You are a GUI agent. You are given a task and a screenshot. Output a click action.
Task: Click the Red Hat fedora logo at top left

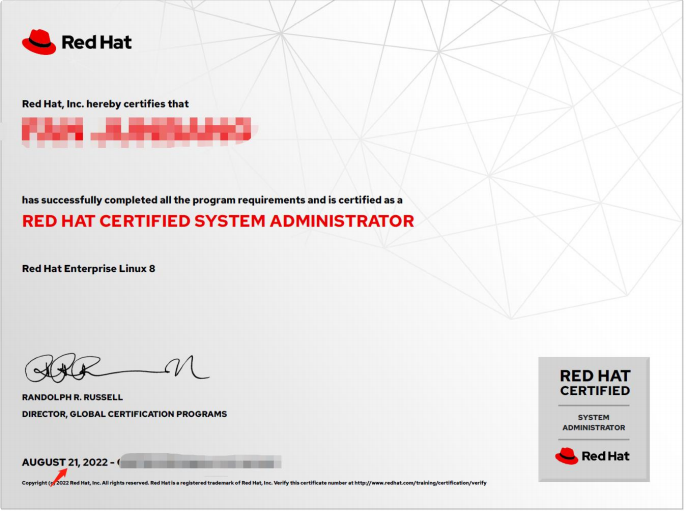39,42
